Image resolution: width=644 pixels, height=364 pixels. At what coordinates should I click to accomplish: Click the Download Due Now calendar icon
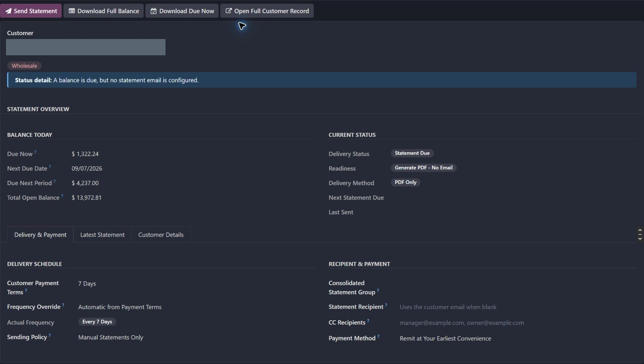(153, 11)
